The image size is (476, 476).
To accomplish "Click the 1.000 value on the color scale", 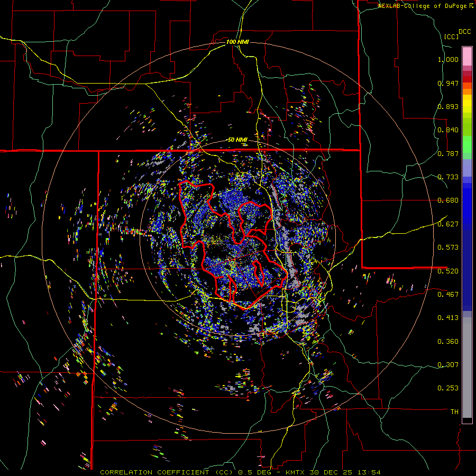I will click(448, 59).
